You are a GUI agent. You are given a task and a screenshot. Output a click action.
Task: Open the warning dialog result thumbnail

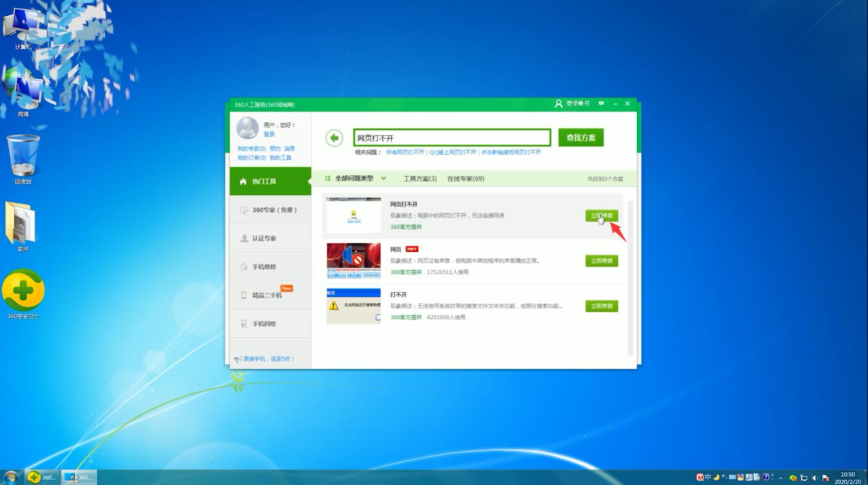354,306
